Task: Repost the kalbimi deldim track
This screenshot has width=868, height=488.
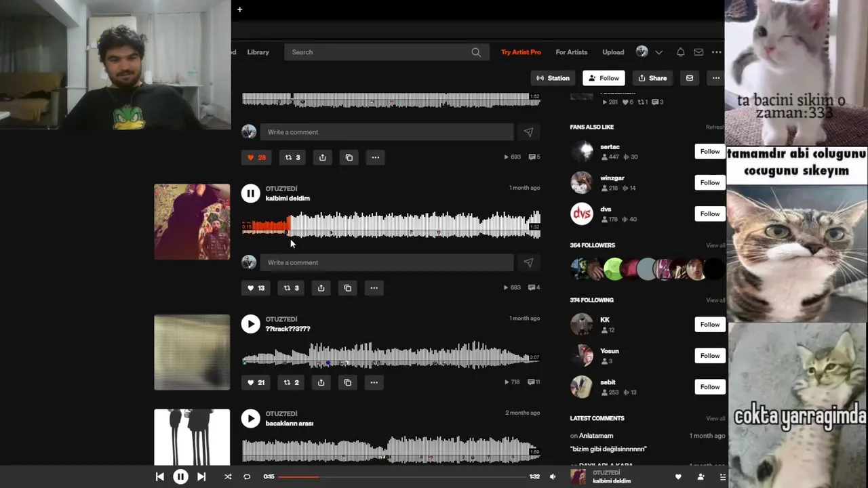Action: tap(292, 288)
